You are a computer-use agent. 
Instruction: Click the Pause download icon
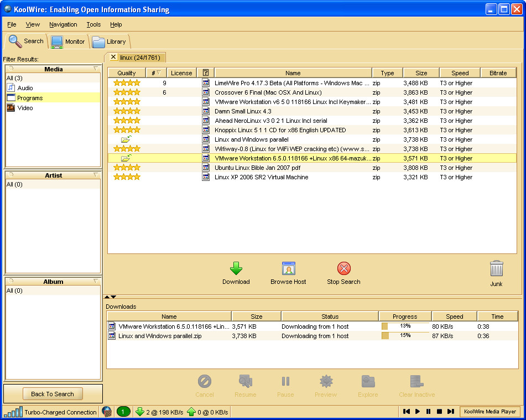[x=285, y=381]
